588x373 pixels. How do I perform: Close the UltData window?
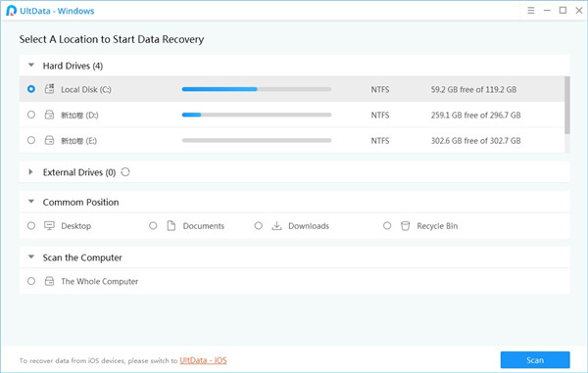click(579, 11)
